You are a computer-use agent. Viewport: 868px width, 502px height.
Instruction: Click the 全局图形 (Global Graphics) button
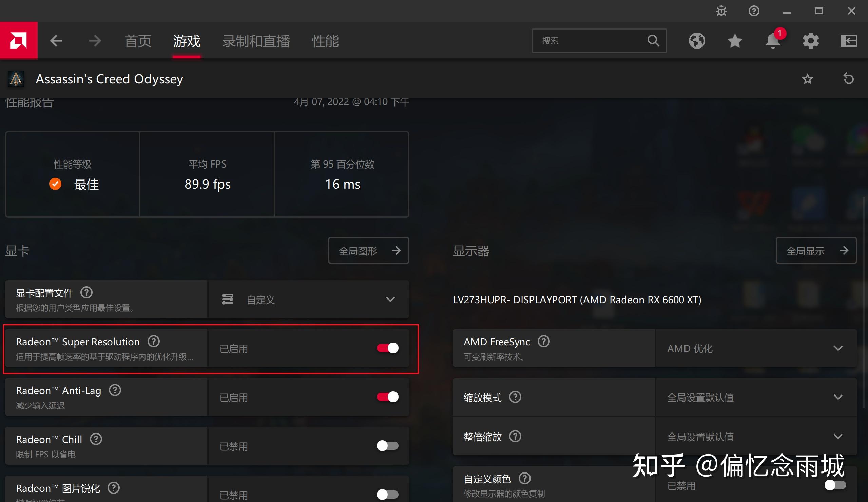[369, 250]
